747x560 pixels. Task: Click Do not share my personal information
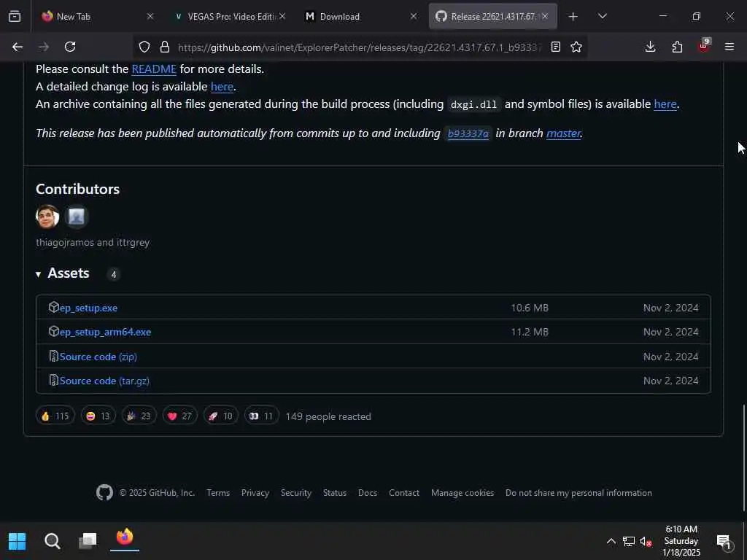(x=578, y=493)
